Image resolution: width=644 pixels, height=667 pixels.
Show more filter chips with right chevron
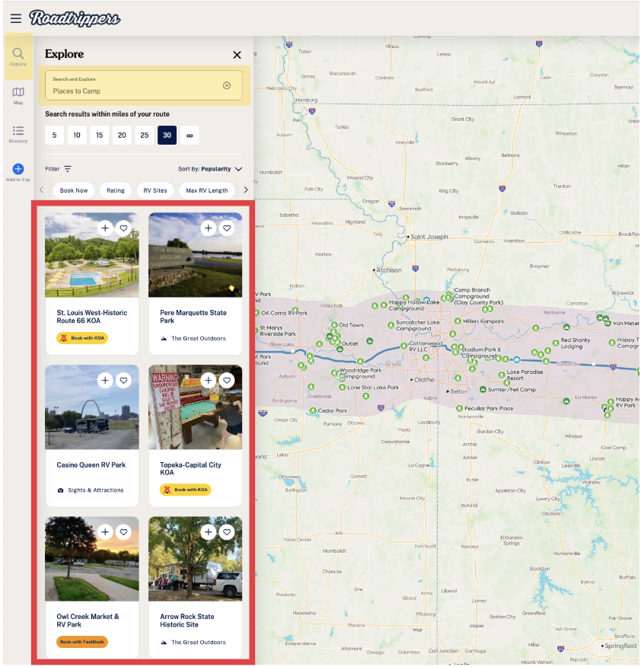(x=245, y=190)
